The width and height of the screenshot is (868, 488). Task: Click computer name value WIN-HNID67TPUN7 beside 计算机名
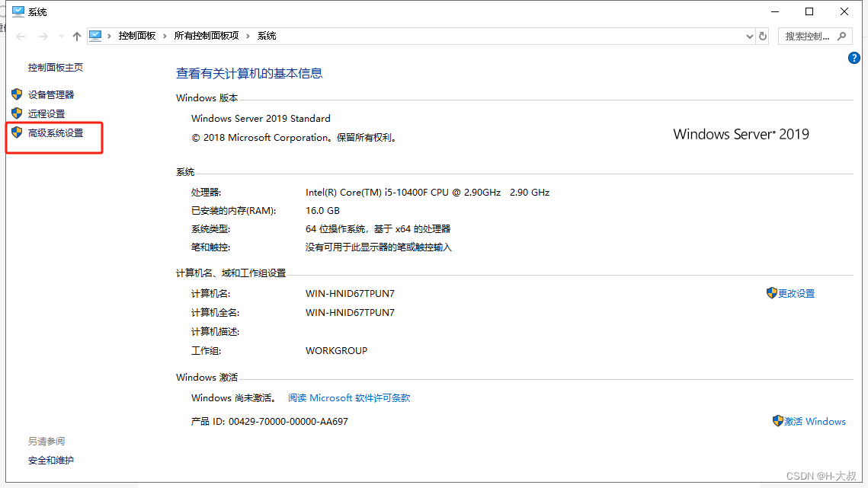click(x=350, y=294)
